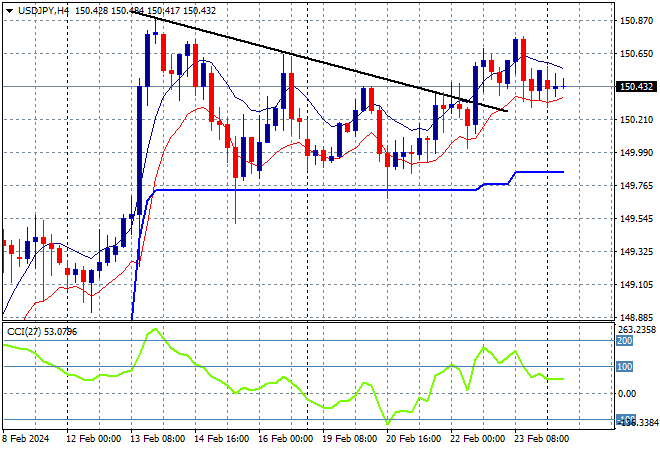The height and width of the screenshot is (450, 660).
Task: Click the 20 Feb 16:00 time label
Action: pyautogui.click(x=413, y=439)
